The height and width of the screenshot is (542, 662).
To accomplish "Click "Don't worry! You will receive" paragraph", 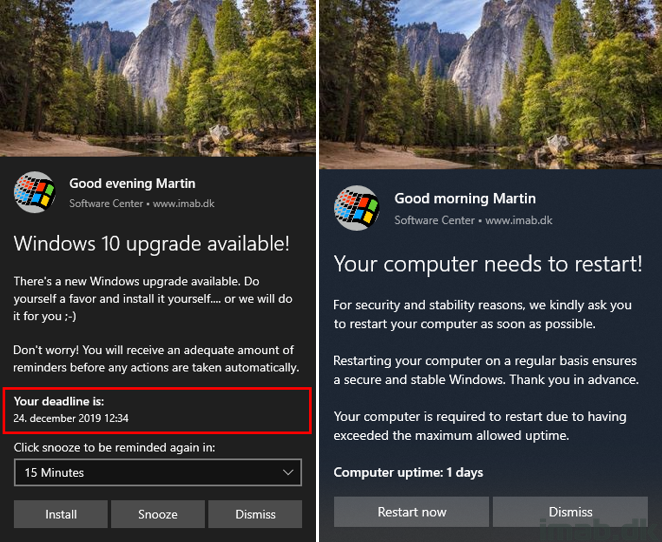I will (x=156, y=359).
